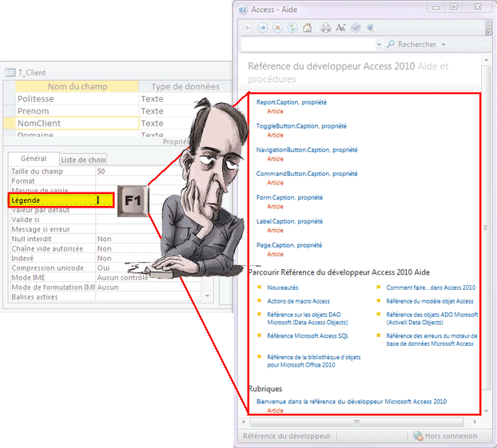The width and height of the screenshot is (497, 448).
Task: Click in the help search input field
Action: 308,45
